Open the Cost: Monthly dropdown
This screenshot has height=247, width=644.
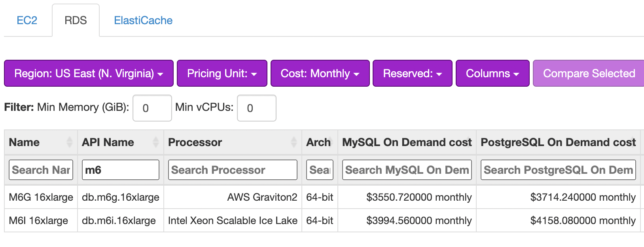[x=320, y=73]
